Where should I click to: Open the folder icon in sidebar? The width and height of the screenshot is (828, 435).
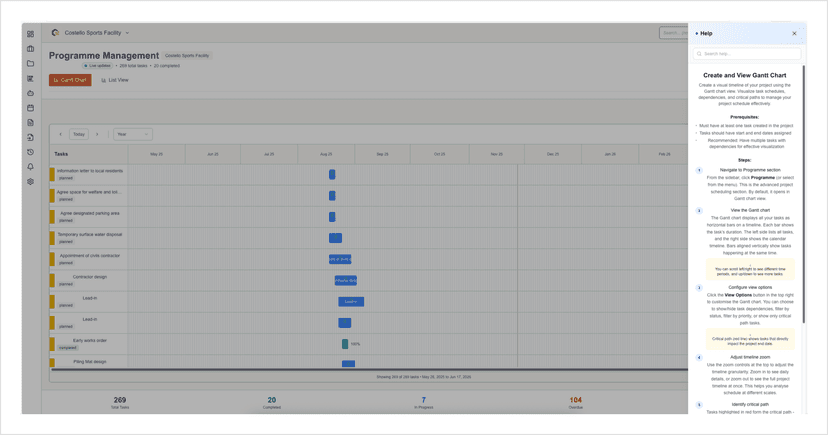point(31,63)
